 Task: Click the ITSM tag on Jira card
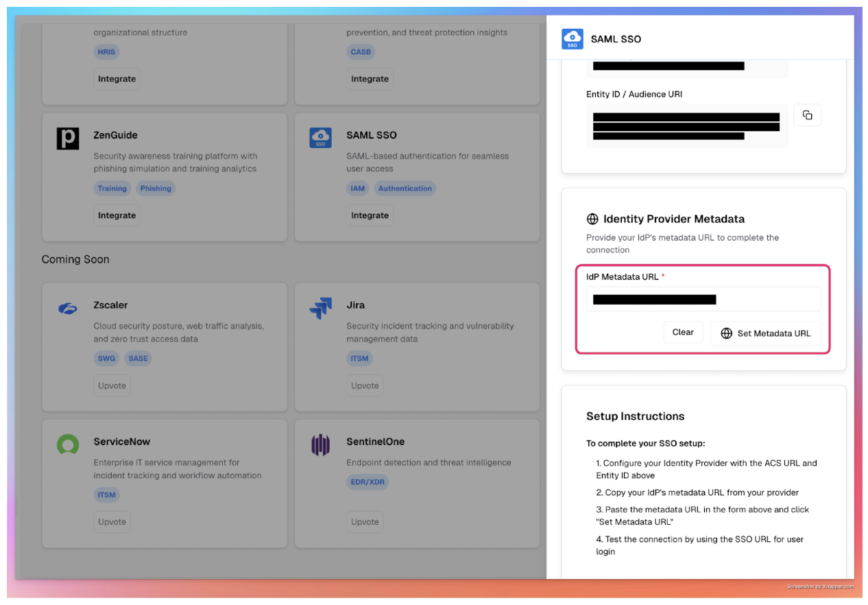(x=359, y=359)
